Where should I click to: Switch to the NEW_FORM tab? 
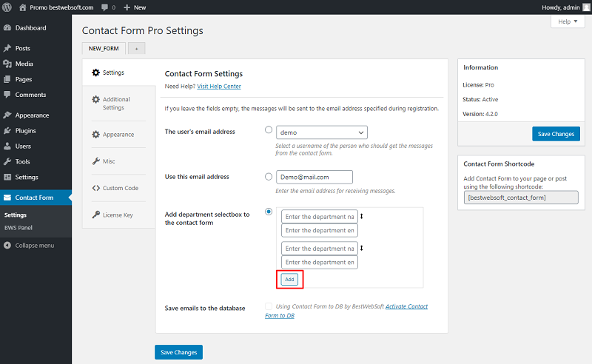[104, 48]
